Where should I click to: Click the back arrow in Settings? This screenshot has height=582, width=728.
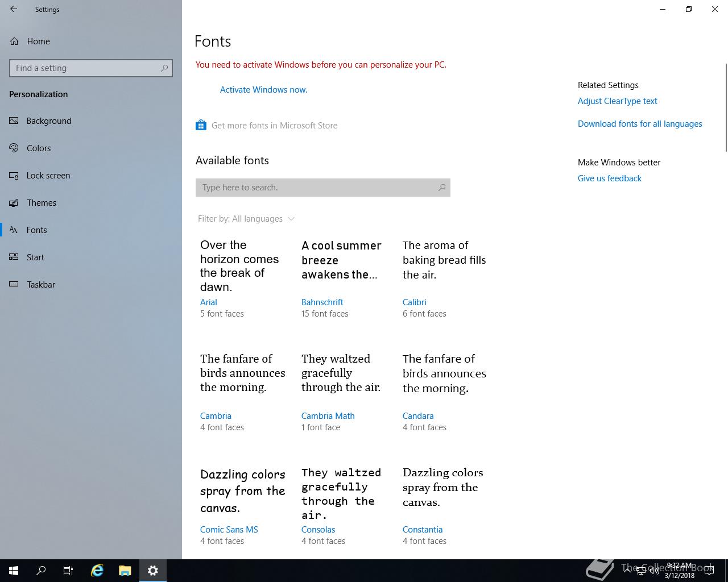[14, 9]
